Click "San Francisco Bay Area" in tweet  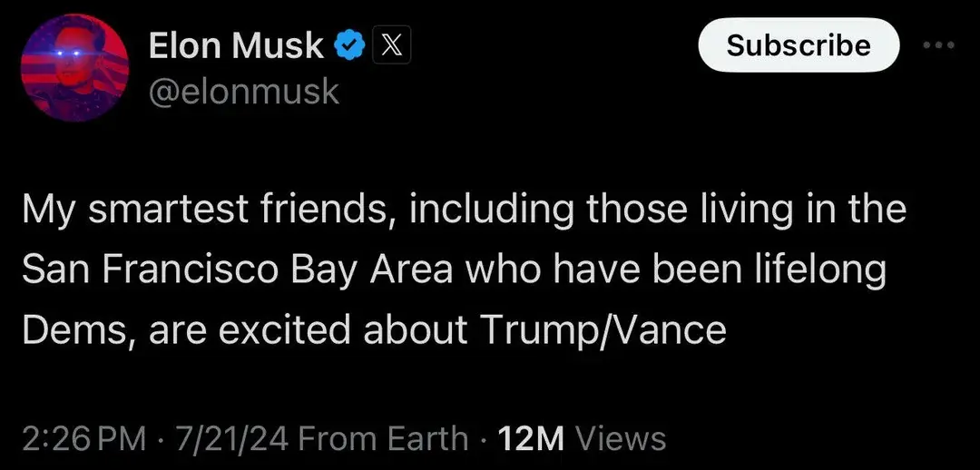tap(237, 270)
